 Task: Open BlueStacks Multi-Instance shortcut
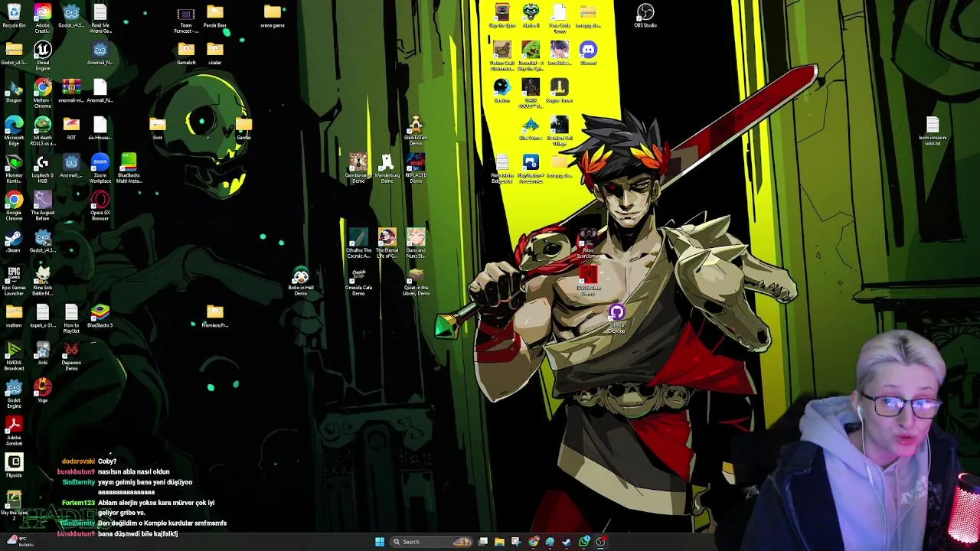(x=129, y=168)
